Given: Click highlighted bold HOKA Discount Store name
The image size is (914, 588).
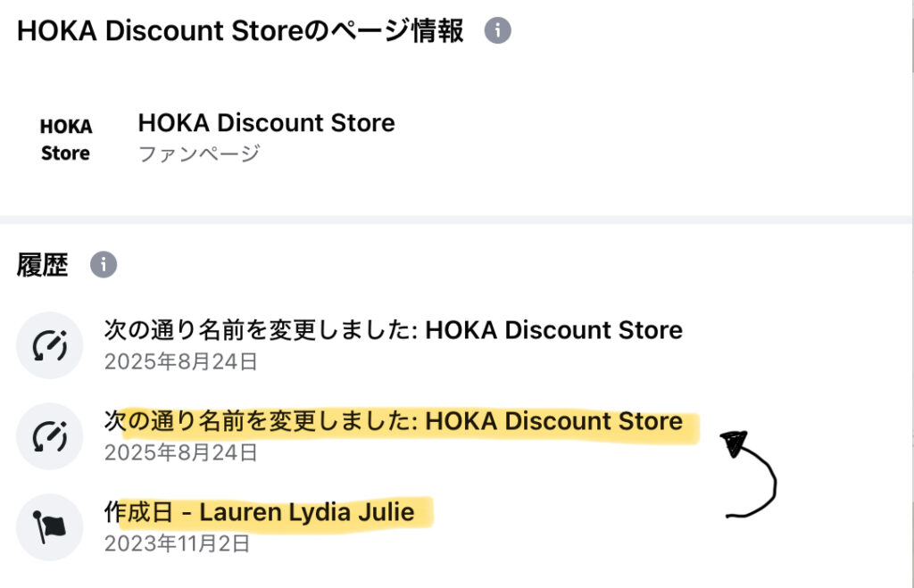Looking at the screenshot, I should 553,421.
